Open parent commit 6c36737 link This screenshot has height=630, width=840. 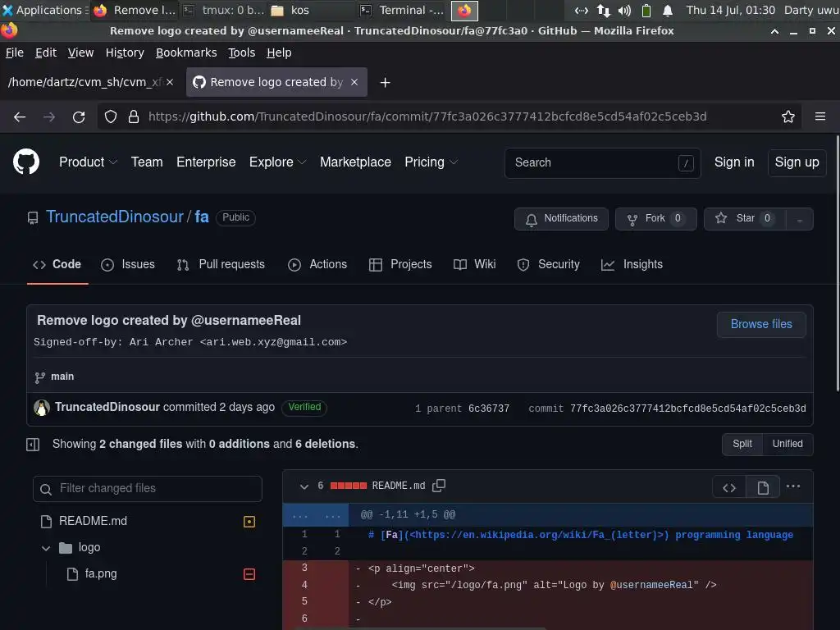489,409
